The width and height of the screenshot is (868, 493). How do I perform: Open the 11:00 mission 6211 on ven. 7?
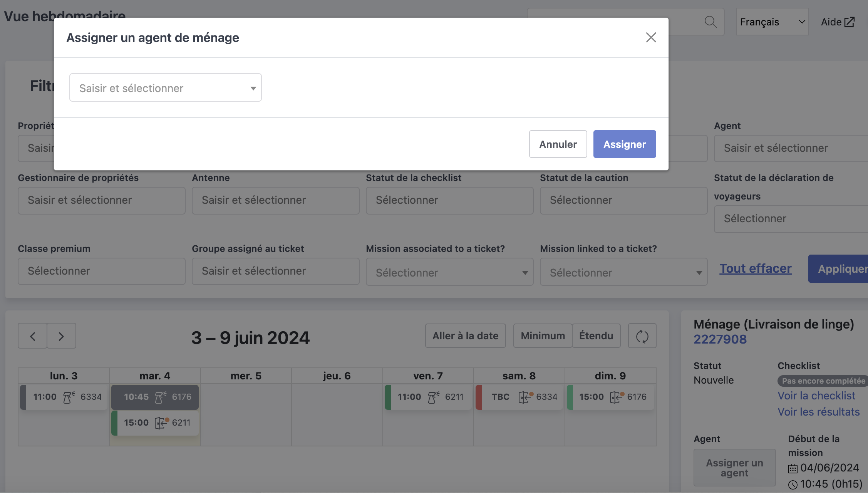[x=428, y=397]
